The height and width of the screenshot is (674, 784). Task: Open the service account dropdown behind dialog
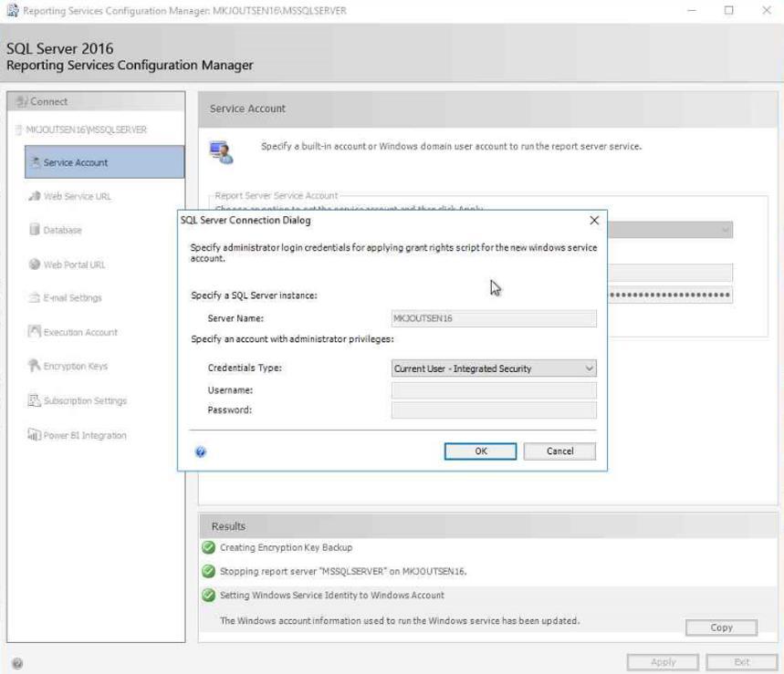670,230
